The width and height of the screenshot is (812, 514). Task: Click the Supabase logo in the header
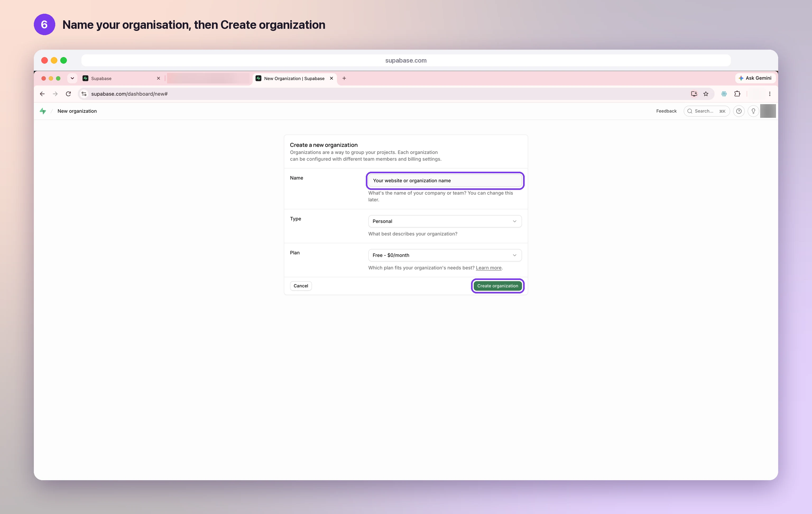(43, 111)
